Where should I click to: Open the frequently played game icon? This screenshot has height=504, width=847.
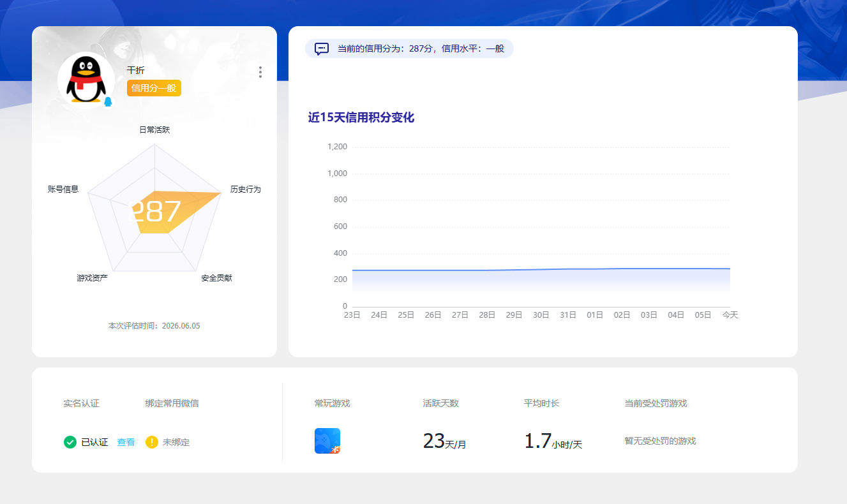327,441
